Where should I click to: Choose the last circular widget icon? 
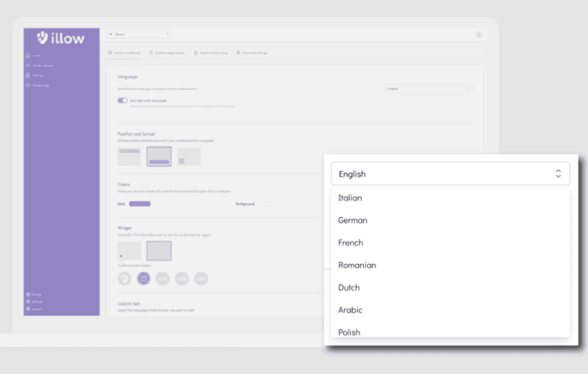201,278
